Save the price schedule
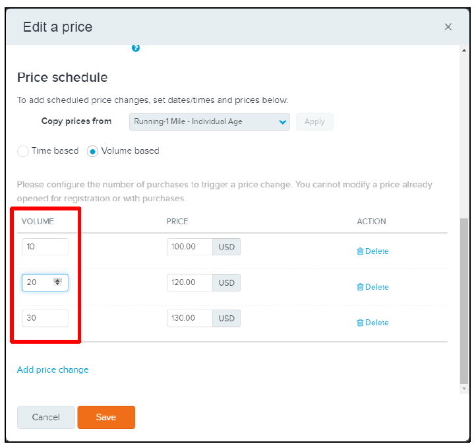This screenshot has width=476, height=448. point(106,417)
